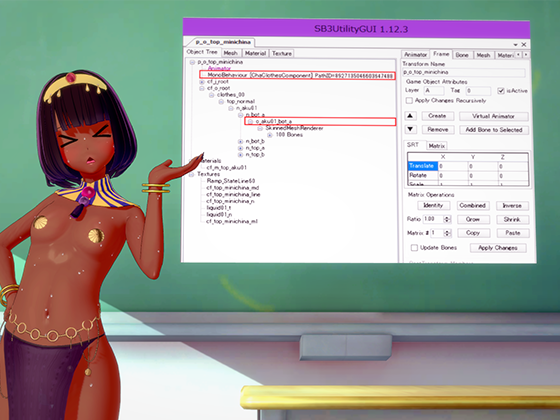
Task: Switch to the Matrix tab
Action: click(x=436, y=146)
